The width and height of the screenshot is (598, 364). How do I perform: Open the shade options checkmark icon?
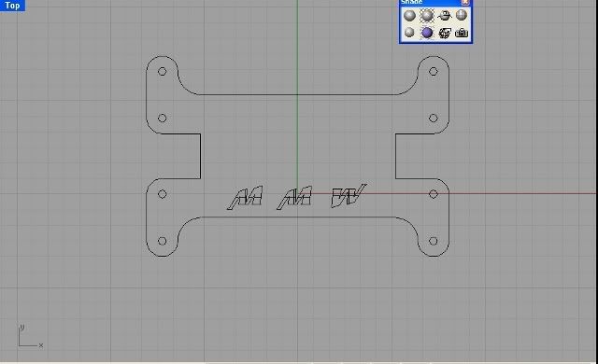445,33
